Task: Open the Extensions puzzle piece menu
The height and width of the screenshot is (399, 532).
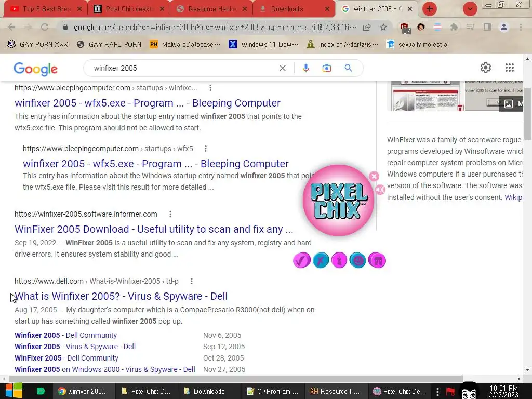Action: (x=454, y=27)
